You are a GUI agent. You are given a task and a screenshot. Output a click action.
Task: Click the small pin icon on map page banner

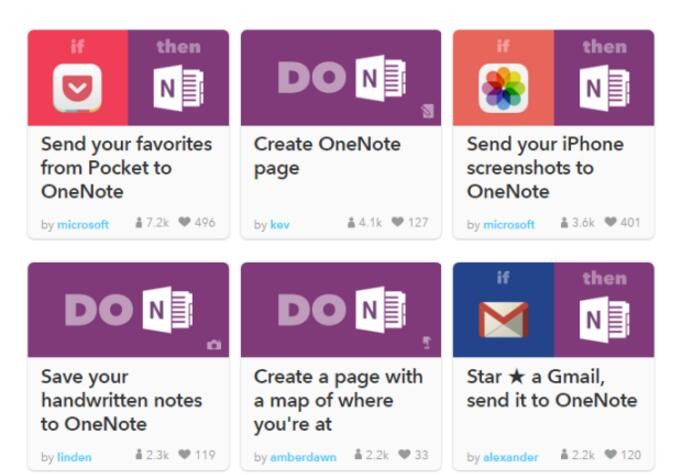(x=427, y=343)
